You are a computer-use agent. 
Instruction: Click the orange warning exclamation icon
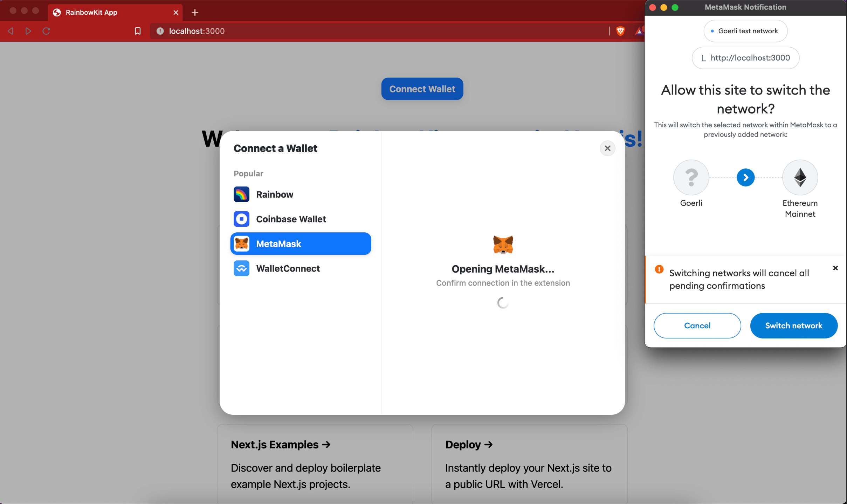(x=659, y=269)
